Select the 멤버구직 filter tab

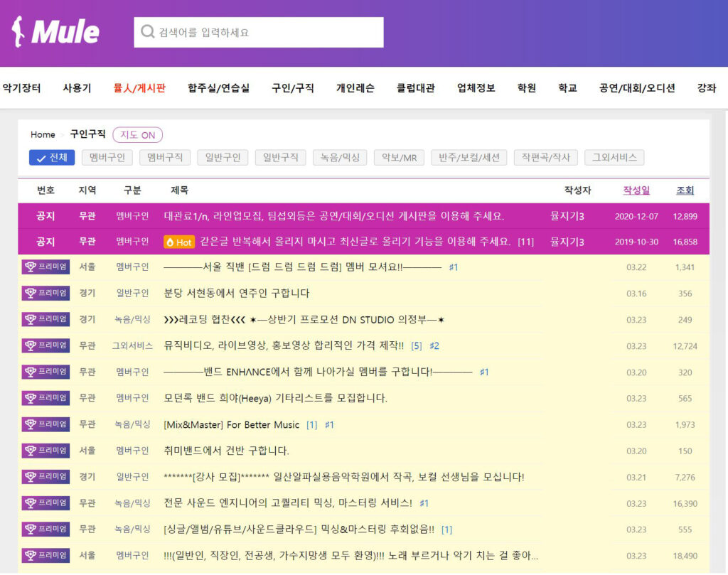coord(165,157)
